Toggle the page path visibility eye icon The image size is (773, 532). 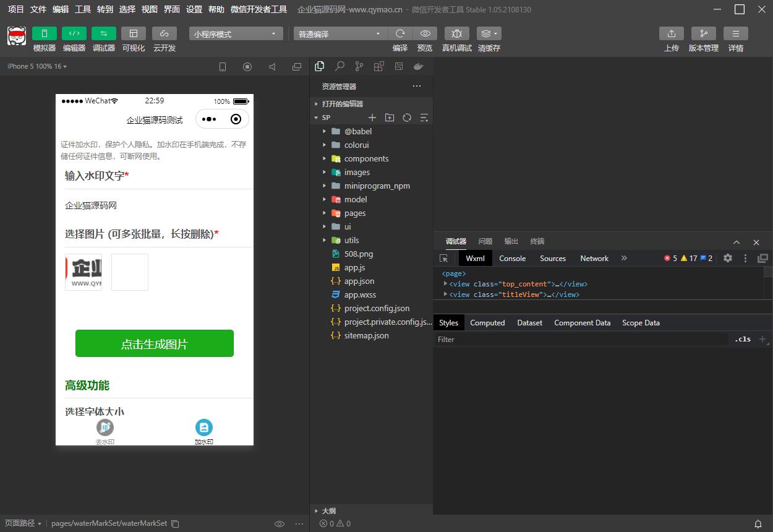coord(280,523)
